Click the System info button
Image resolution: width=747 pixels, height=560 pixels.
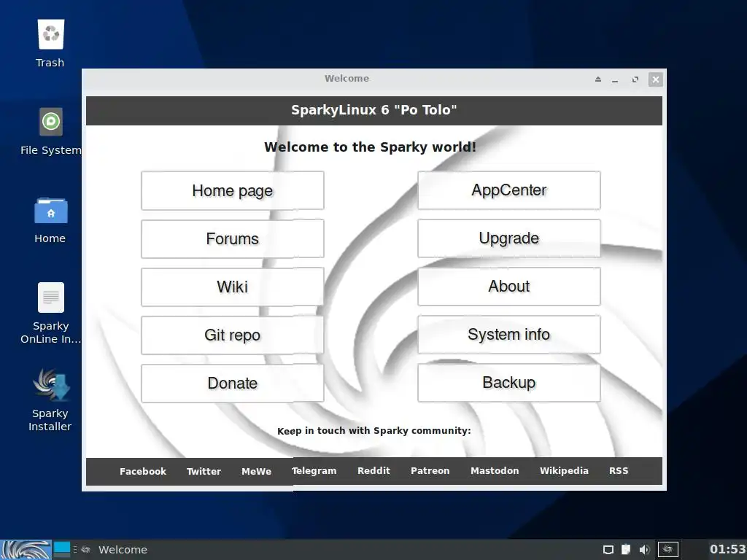509,334
